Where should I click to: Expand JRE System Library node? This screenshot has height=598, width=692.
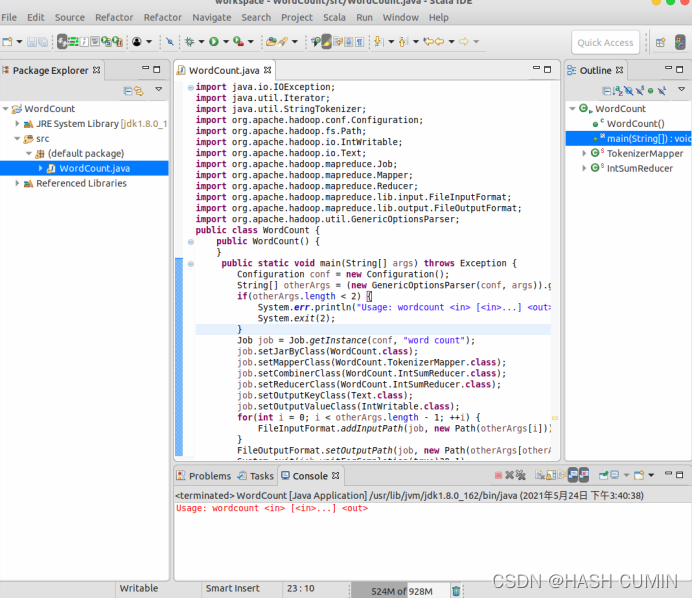(x=17, y=124)
